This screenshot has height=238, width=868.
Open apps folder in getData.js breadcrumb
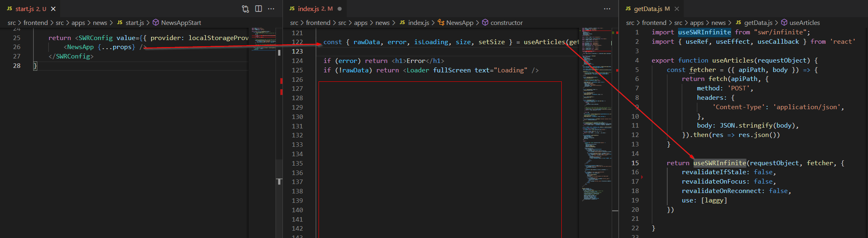[697, 22]
